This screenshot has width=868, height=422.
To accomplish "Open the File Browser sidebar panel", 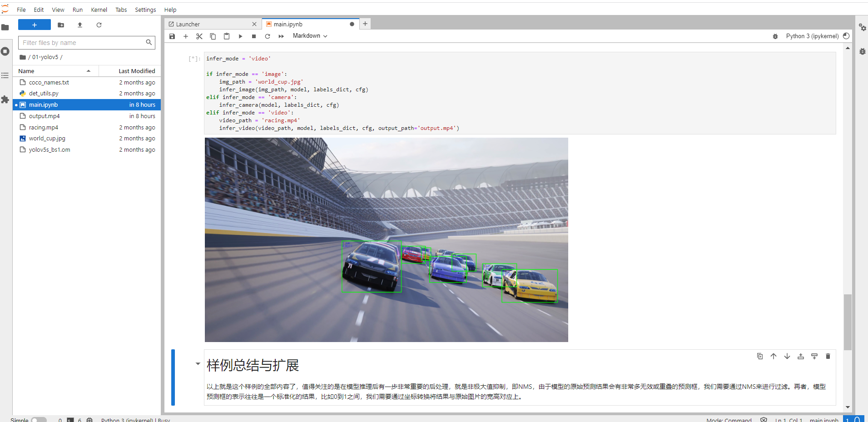I will (5, 27).
